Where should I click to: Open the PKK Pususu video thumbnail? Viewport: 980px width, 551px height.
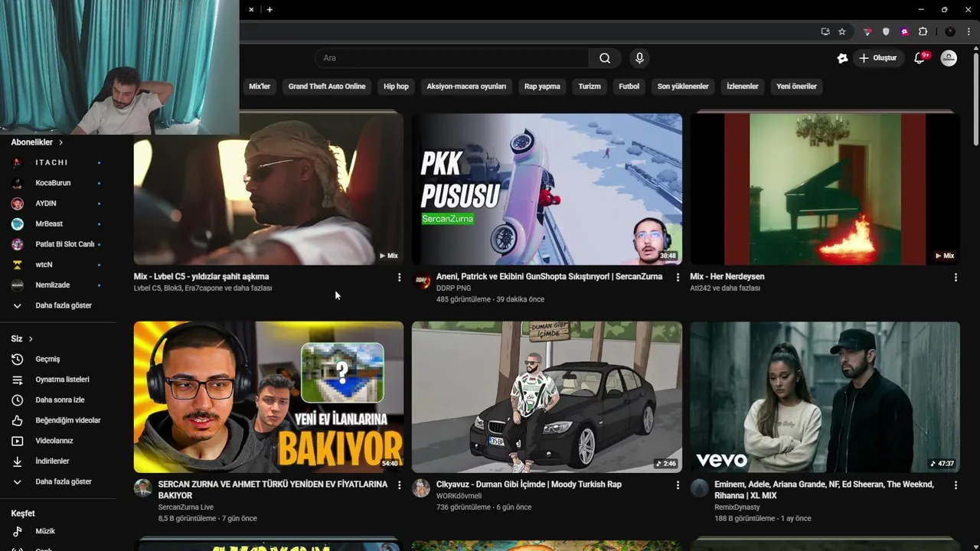click(547, 189)
